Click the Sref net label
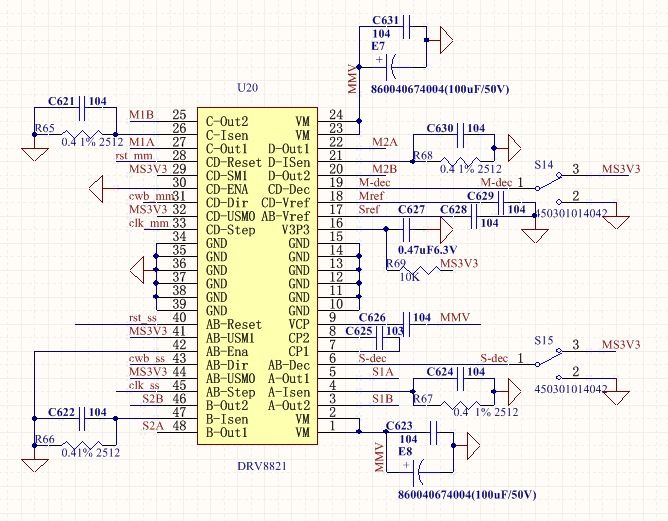668x521 pixels. tap(369, 210)
